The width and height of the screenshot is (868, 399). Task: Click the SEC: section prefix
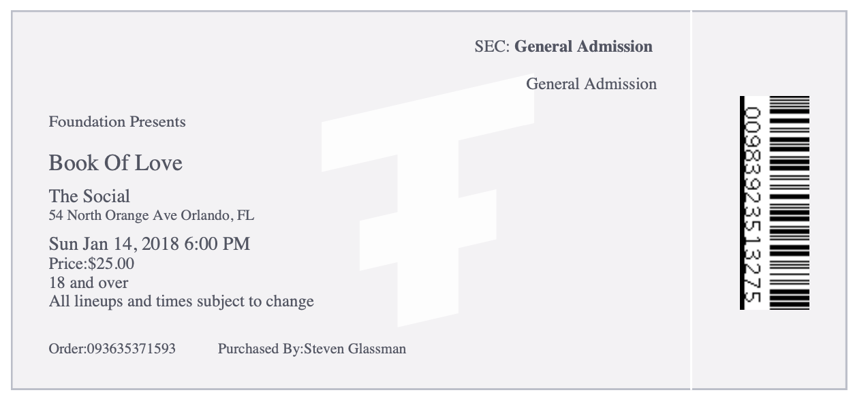point(492,46)
